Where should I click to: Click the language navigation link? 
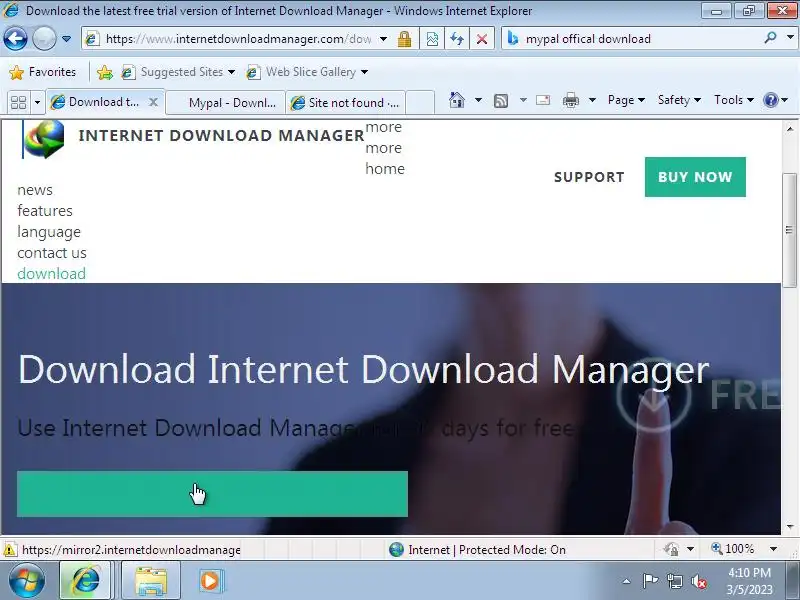tap(49, 232)
